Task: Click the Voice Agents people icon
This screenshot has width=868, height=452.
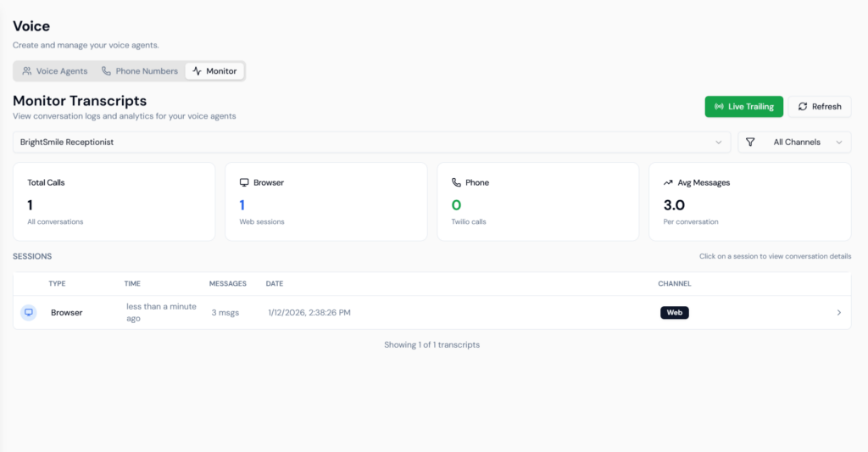Action: [x=27, y=71]
